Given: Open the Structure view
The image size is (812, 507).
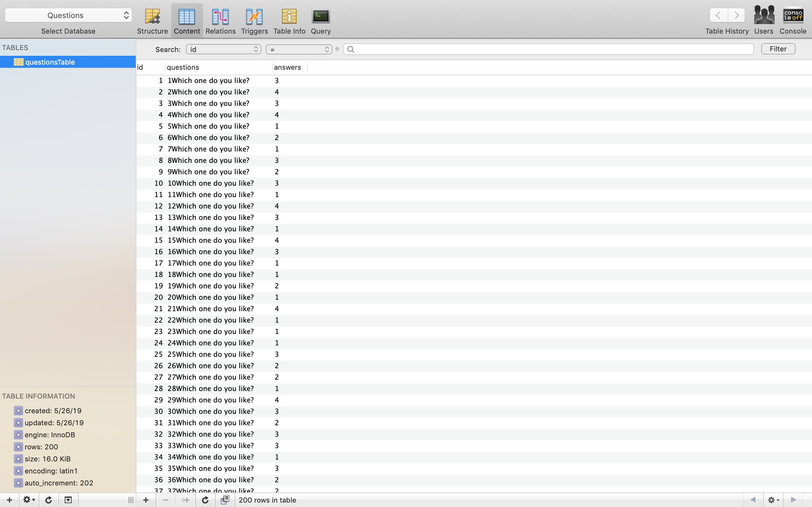Looking at the screenshot, I should point(152,21).
